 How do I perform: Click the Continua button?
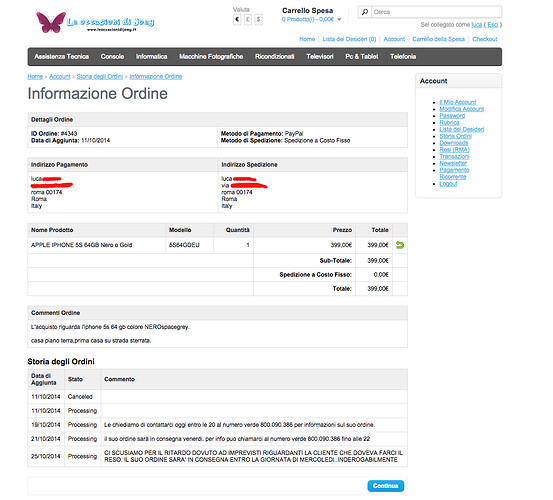pyautogui.click(x=385, y=486)
